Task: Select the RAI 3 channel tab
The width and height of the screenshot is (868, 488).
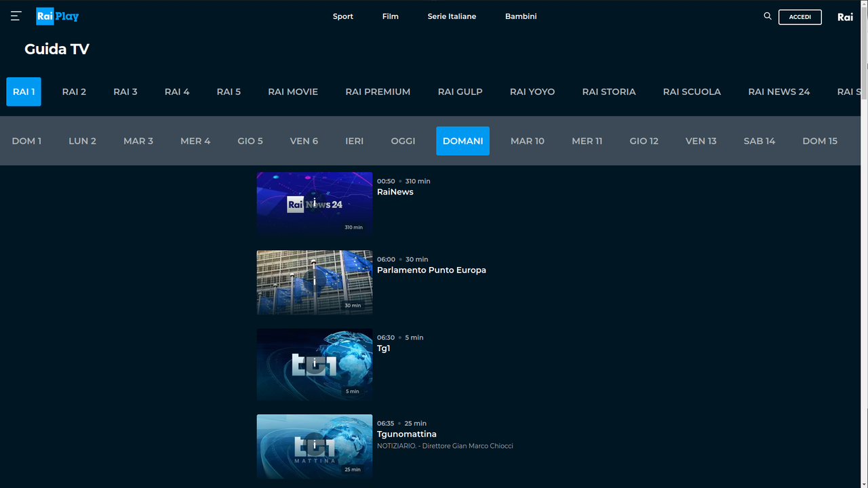Action: (125, 91)
